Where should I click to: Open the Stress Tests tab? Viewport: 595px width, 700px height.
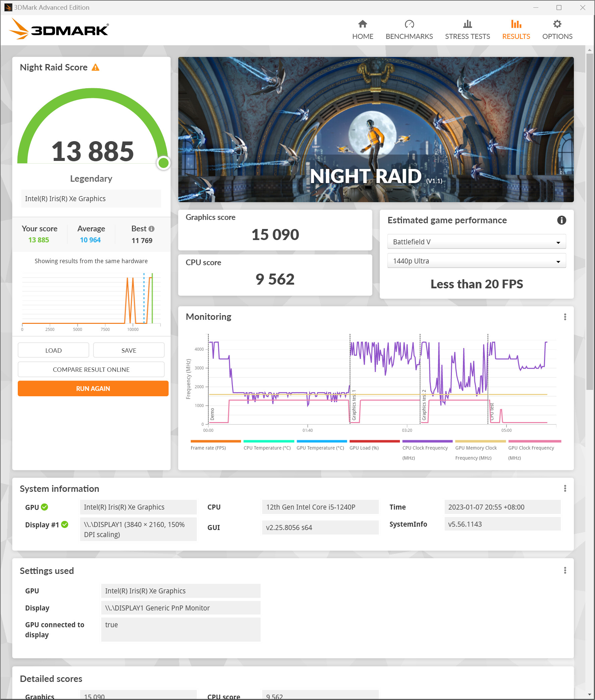coord(467,30)
